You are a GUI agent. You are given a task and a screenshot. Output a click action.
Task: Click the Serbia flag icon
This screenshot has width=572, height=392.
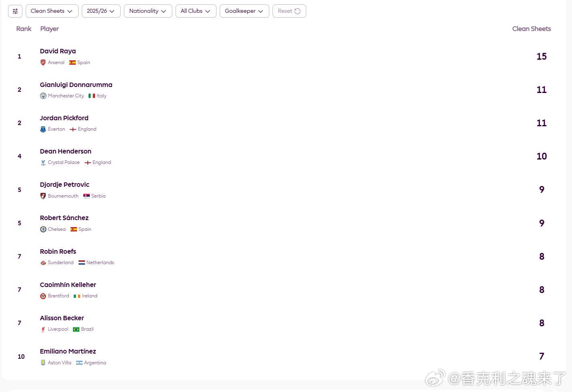87,196
